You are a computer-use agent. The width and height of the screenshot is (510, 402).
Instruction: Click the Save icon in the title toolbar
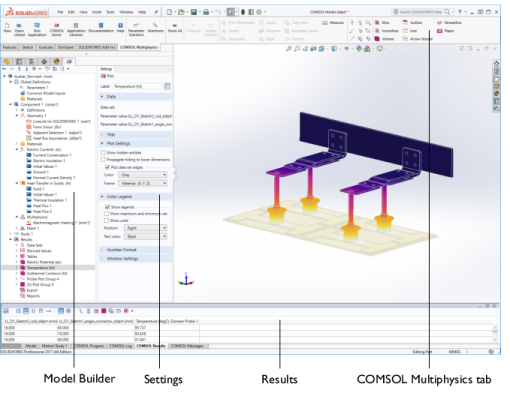pos(193,12)
